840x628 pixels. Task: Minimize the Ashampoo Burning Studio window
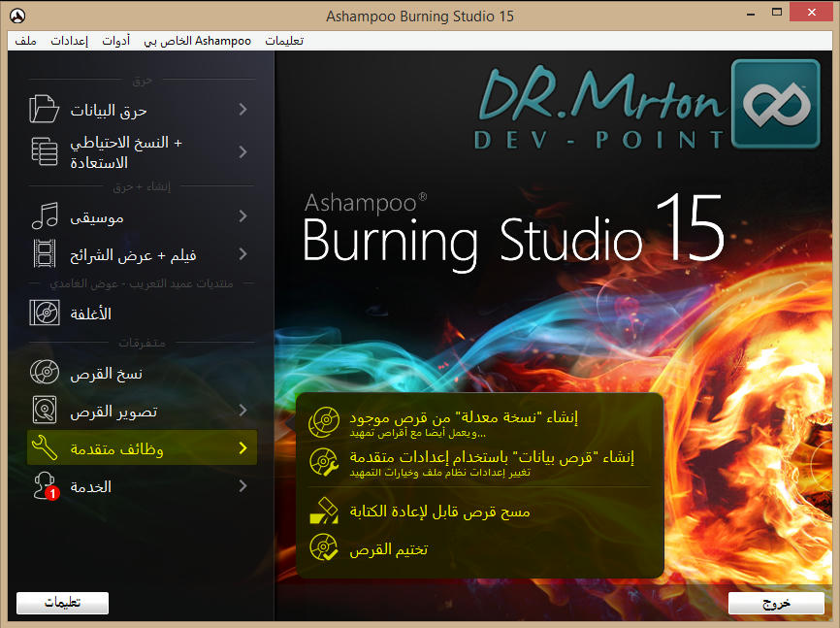751,13
